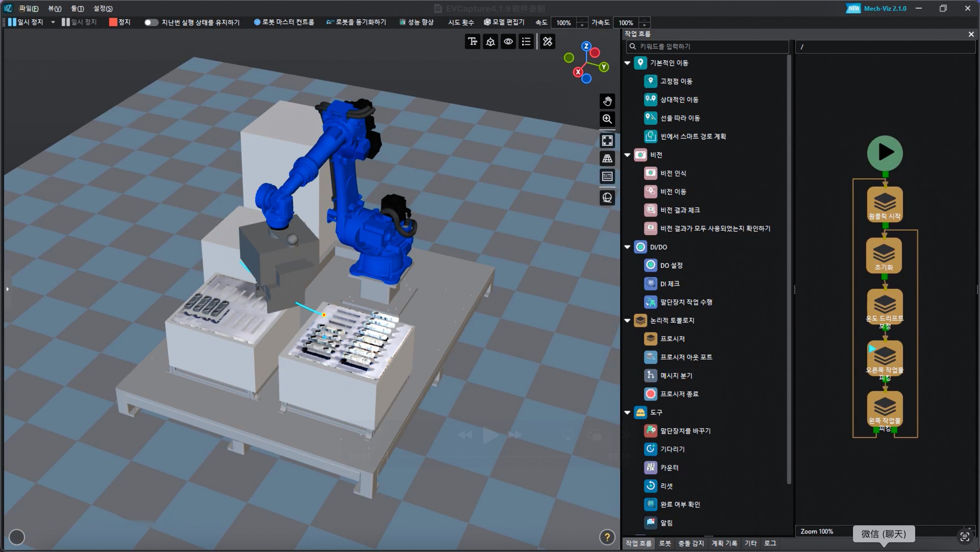The image size is (980, 552).
Task: Click the 카운터 tool step
Action: click(669, 467)
